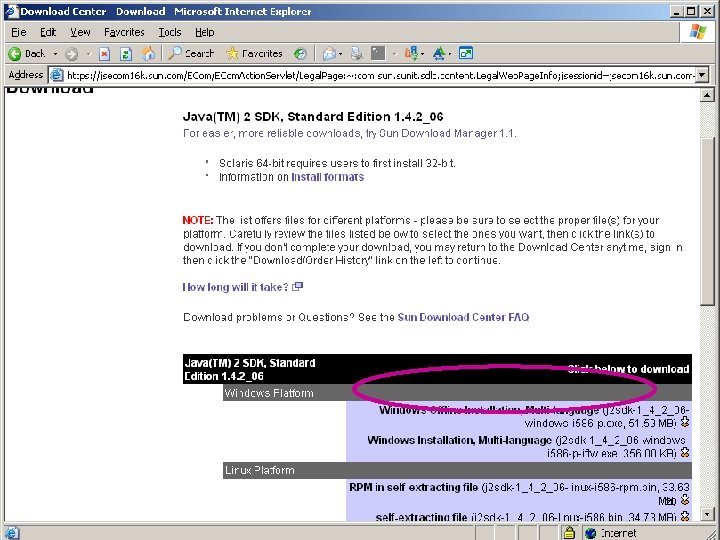Image resolution: width=720 pixels, height=540 pixels.
Task: Download Windows Installation, Multi-language
Action: click(459, 440)
